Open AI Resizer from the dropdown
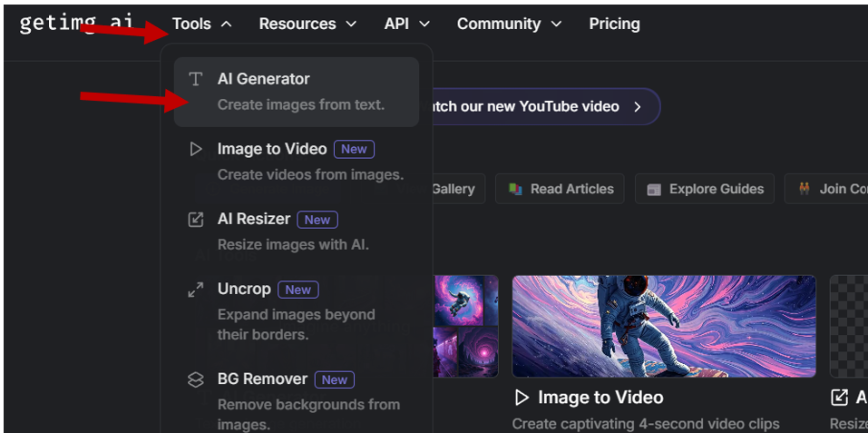The width and height of the screenshot is (868, 433). [x=297, y=231]
